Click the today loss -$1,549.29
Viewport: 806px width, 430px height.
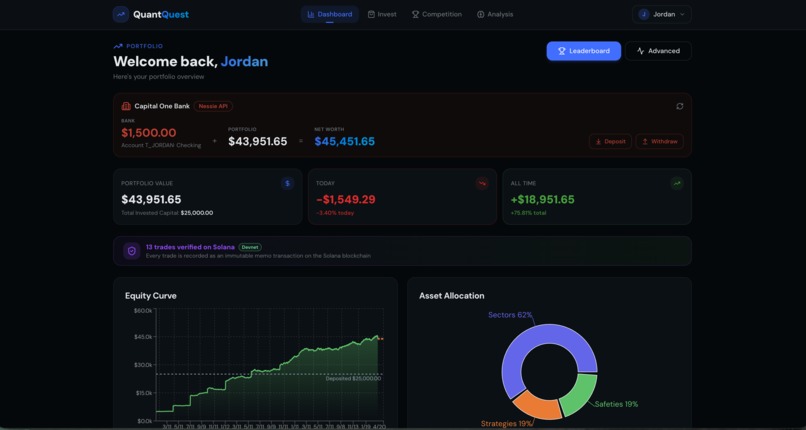coord(346,199)
